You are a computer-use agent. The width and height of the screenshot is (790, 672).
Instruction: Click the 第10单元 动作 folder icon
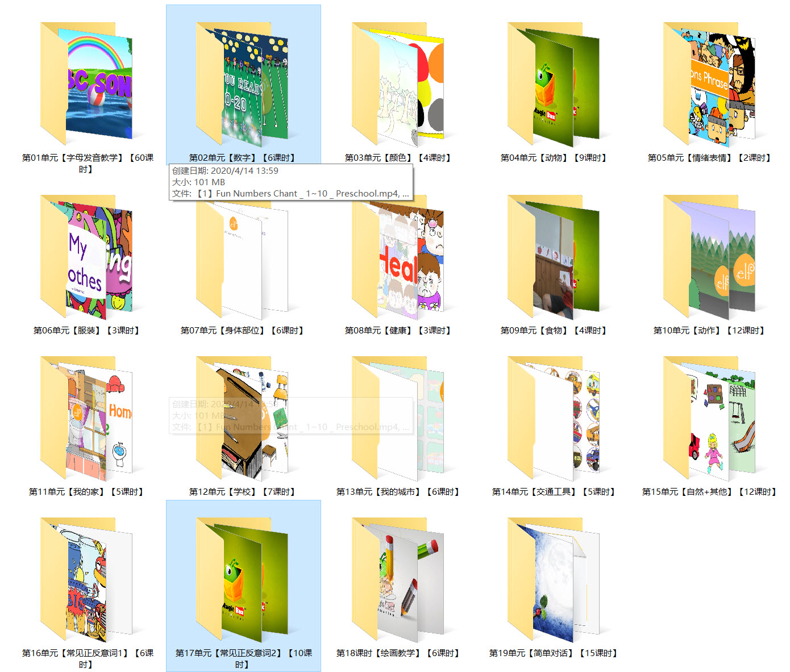point(709,257)
